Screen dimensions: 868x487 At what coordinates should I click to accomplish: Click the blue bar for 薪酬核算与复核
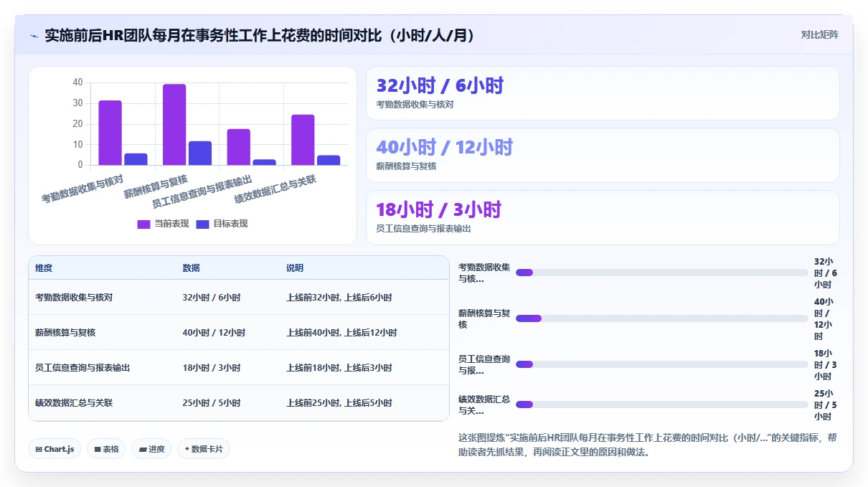tap(200, 153)
